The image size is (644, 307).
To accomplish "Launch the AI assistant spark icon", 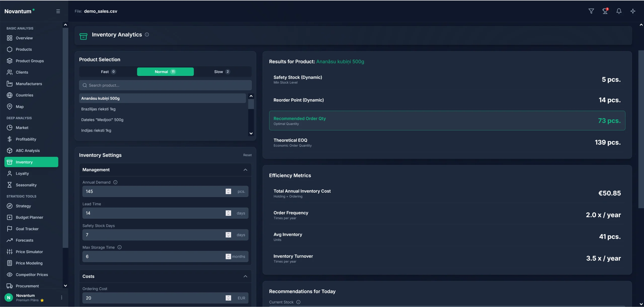I will point(633,11).
